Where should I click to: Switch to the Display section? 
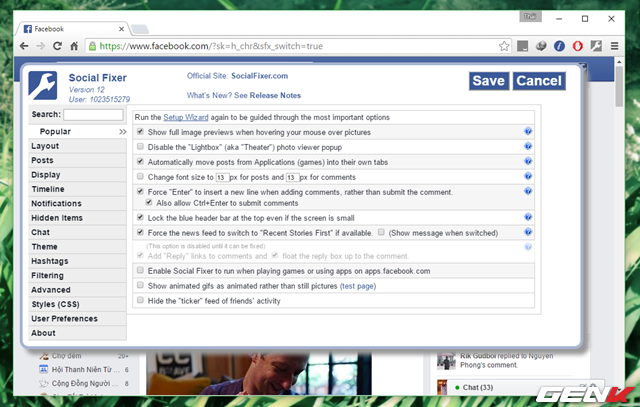coord(77,175)
